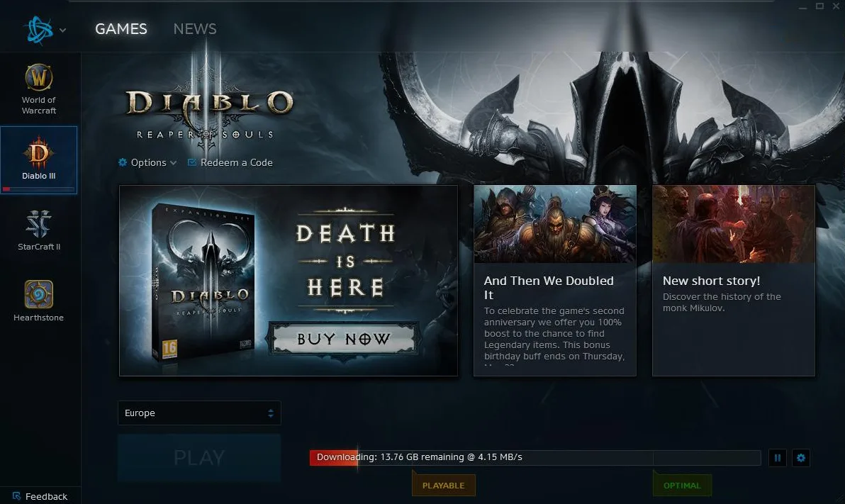This screenshot has width=845, height=504.
Task: Open download settings gear icon
Action: click(x=801, y=458)
